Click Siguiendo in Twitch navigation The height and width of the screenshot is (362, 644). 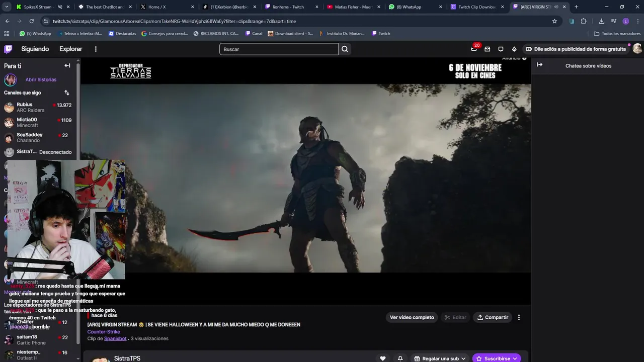click(x=35, y=49)
